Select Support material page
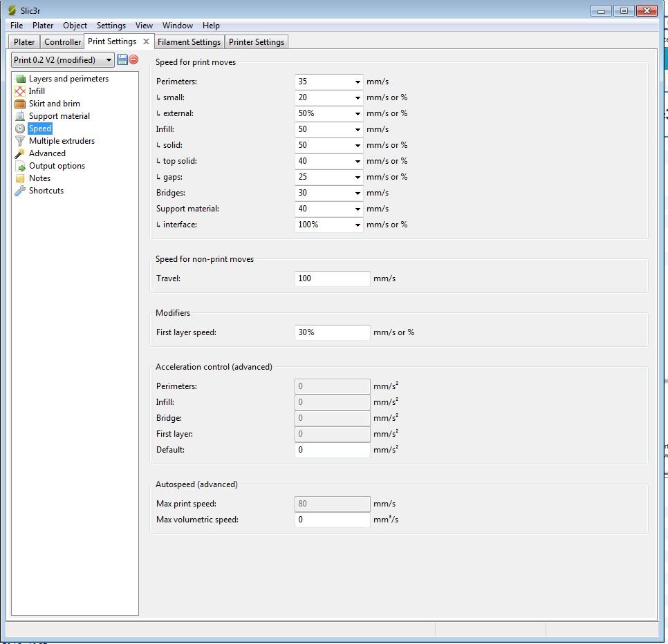Screen dimensions: 668x644 (x=59, y=116)
